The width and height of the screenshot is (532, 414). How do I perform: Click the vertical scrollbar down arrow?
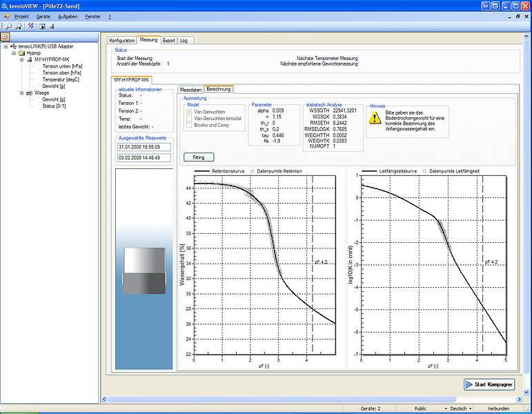click(526, 393)
